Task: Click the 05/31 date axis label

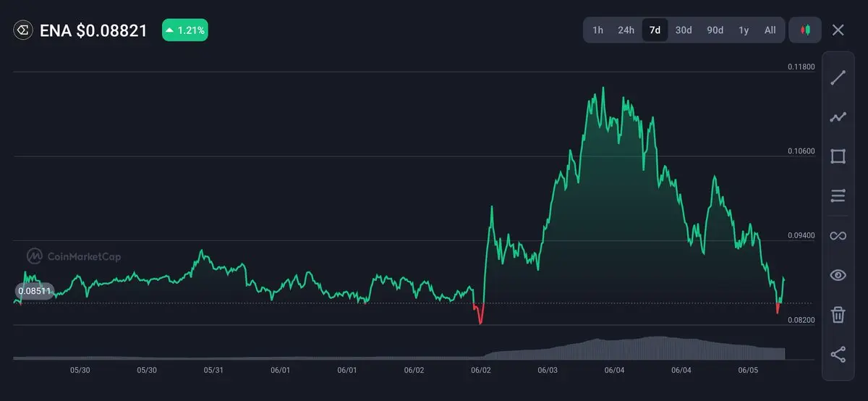Action: pos(213,370)
